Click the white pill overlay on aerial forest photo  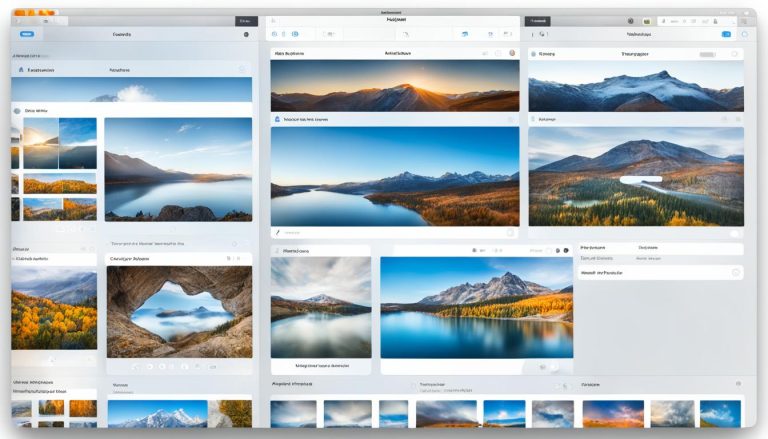click(641, 180)
